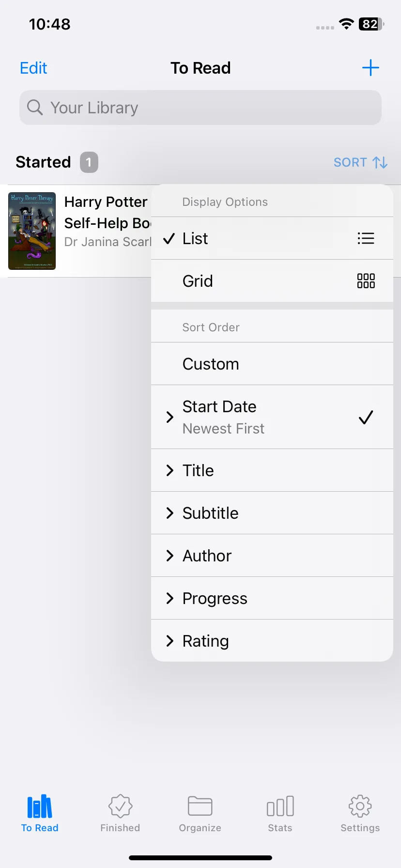Expand the Rating sort chevron
This screenshot has height=868, width=401.
[170, 641]
